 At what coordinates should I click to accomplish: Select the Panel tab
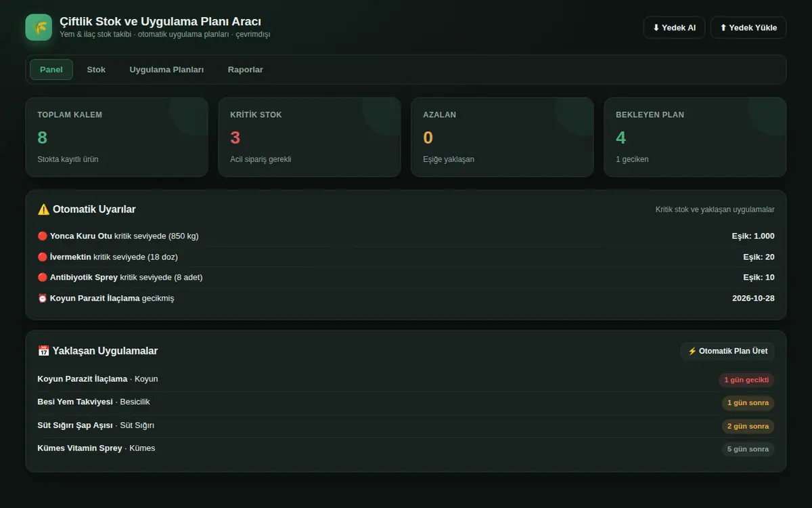coord(51,70)
